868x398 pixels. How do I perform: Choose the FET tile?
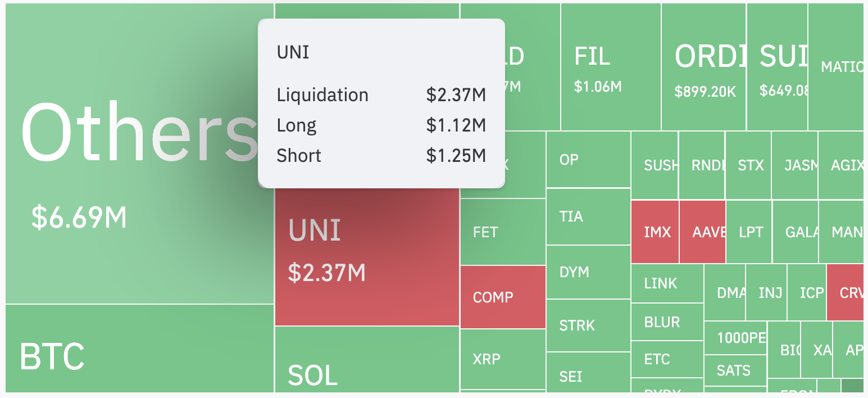tap(503, 232)
